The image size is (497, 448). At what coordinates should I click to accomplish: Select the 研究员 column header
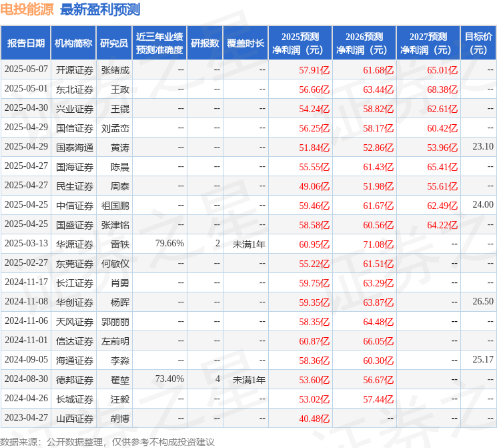114,43
